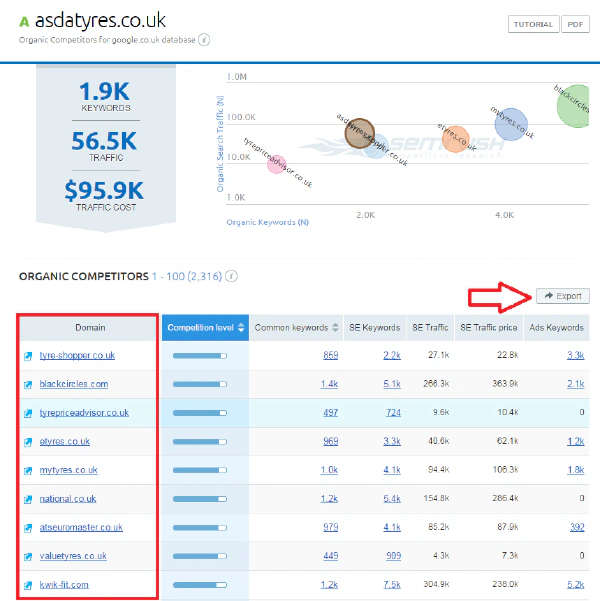Open common keywords 979 for atseuromaster.co.uk
600x601 pixels.
[330, 527]
